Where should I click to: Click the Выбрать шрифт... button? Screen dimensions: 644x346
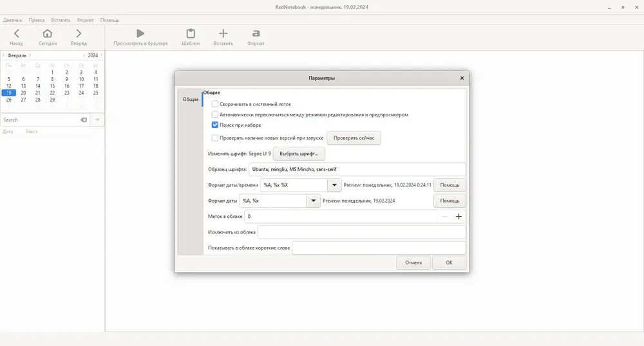pos(299,154)
